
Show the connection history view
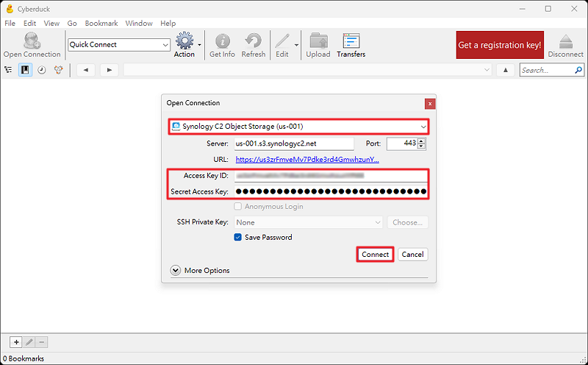point(42,70)
